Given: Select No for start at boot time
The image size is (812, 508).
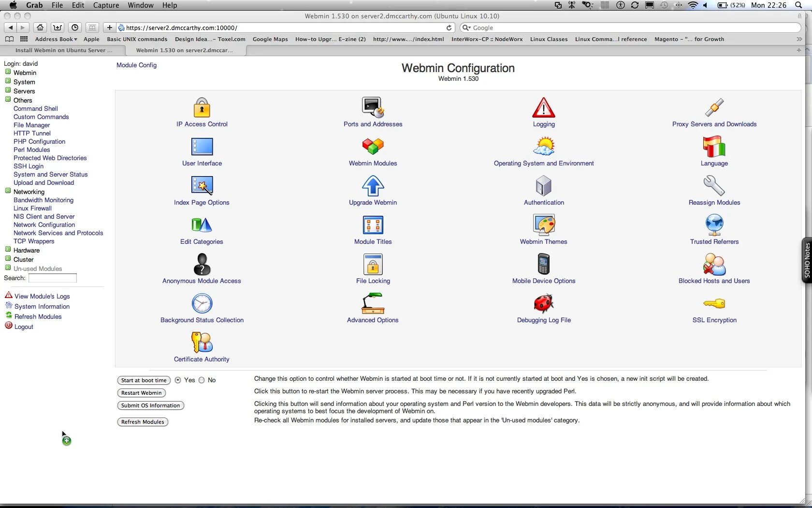Looking at the screenshot, I should tap(202, 380).
